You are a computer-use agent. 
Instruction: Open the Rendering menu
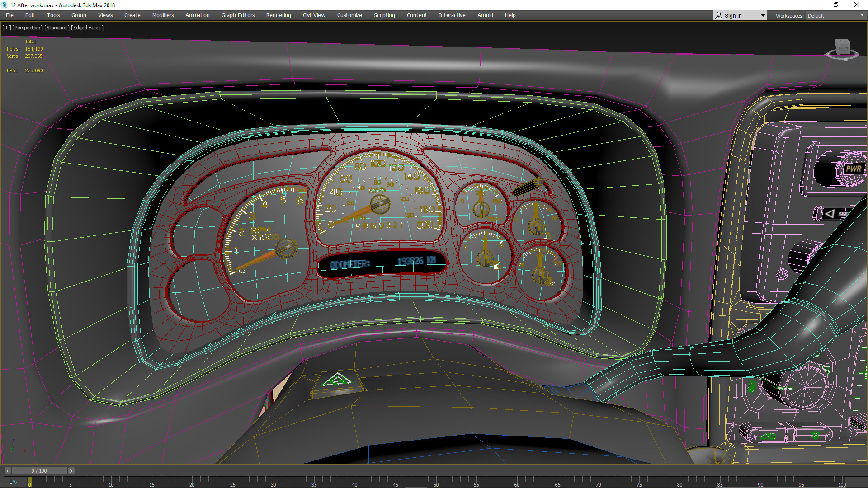point(278,15)
